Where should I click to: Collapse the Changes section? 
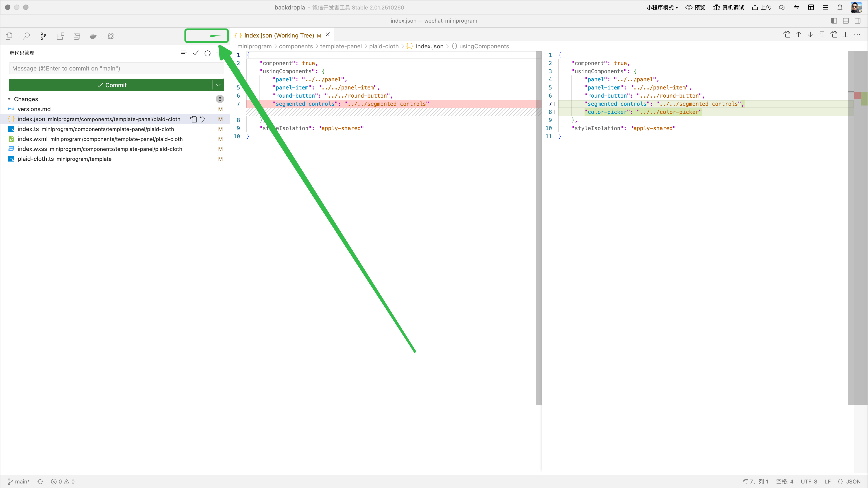(9, 99)
